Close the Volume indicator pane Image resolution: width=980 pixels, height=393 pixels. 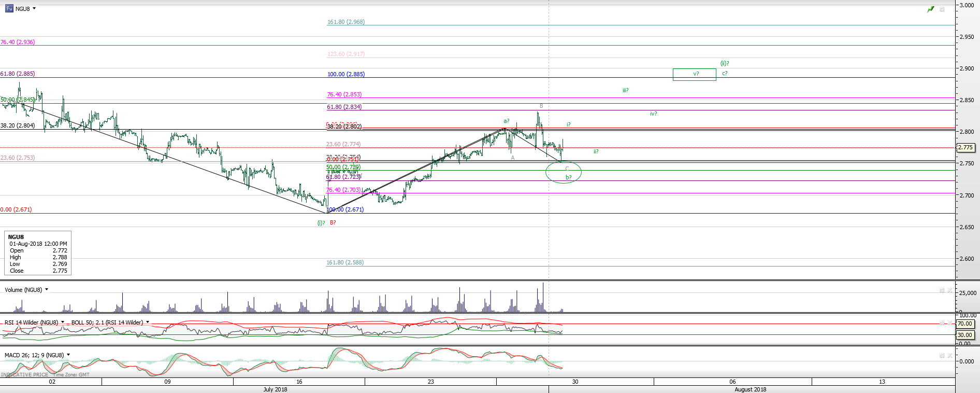coord(949,290)
